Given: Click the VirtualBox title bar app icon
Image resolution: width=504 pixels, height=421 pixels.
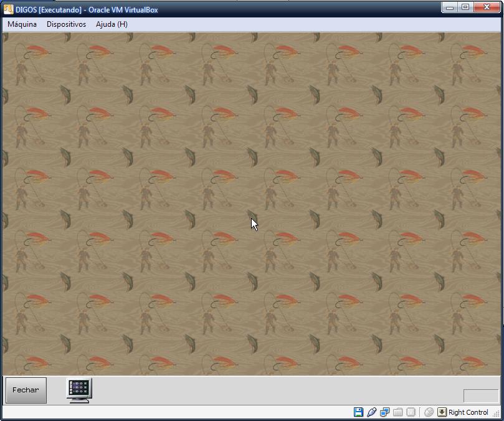Looking at the screenshot, I should [8, 9].
